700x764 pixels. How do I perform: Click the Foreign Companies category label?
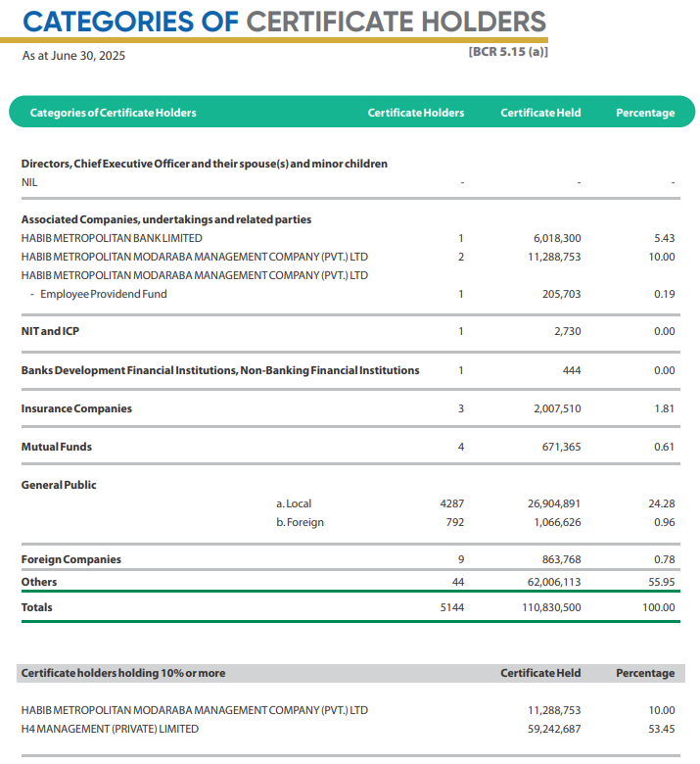[71, 559]
